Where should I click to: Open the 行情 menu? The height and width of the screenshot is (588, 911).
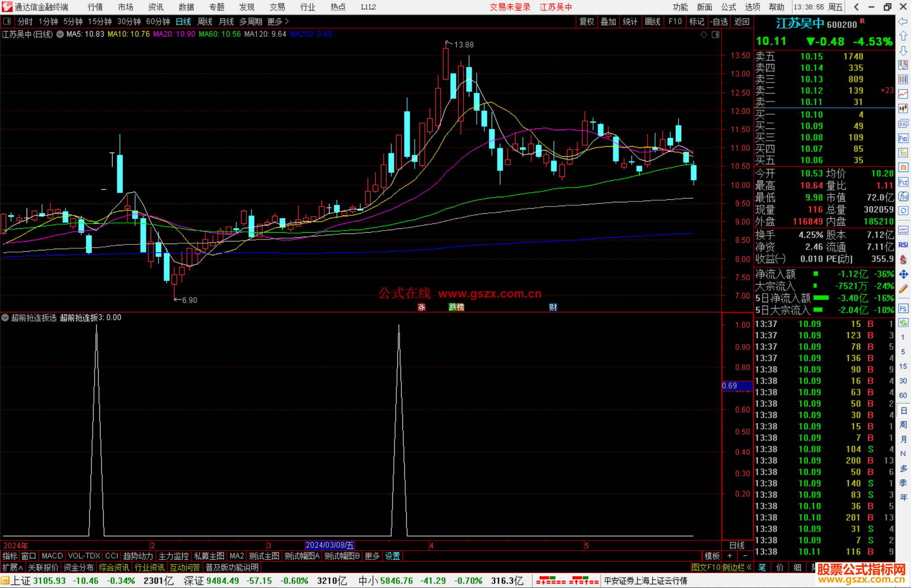pyautogui.click(x=95, y=7)
